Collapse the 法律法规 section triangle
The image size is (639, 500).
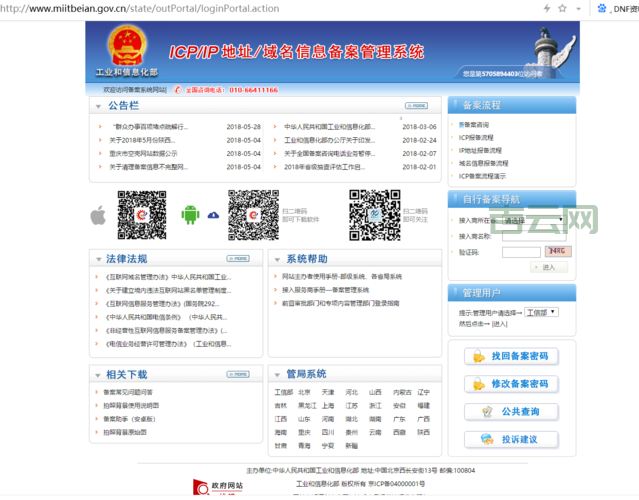pyautogui.click(x=98, y=259)
